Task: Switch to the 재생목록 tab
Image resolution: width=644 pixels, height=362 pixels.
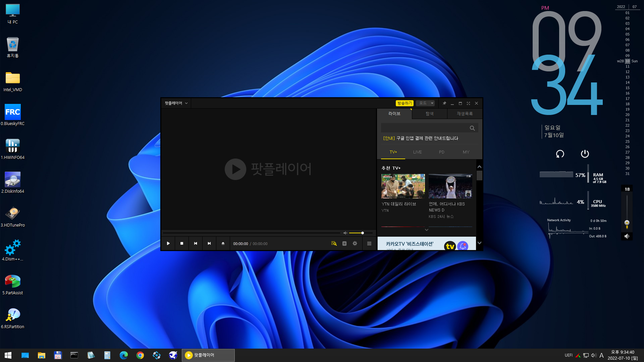Action: tap(465, 114)
